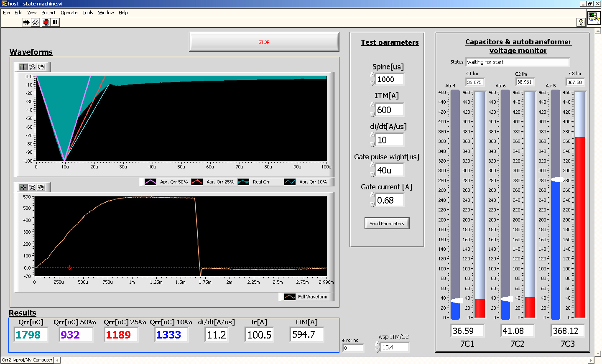Select the zoom tool on the lower waveform graph
The image size is (602, 364).
[x=32, y=187]
